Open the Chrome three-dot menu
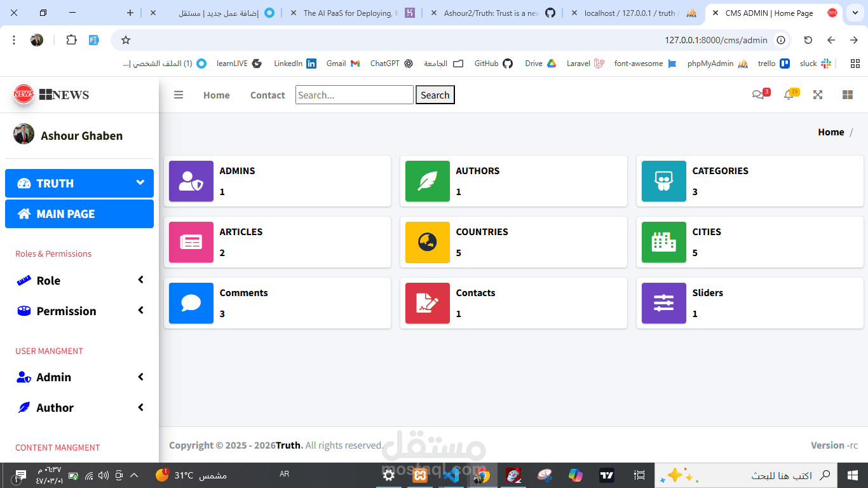This screenshot has height=488, width=868. pyautogui.click(x=14, y=40)
